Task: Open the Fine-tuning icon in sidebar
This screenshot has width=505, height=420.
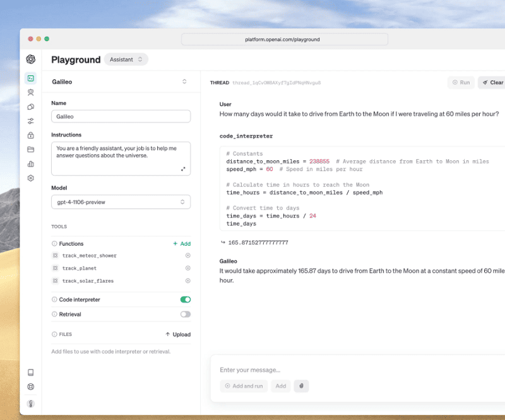Action: point(30,107)
